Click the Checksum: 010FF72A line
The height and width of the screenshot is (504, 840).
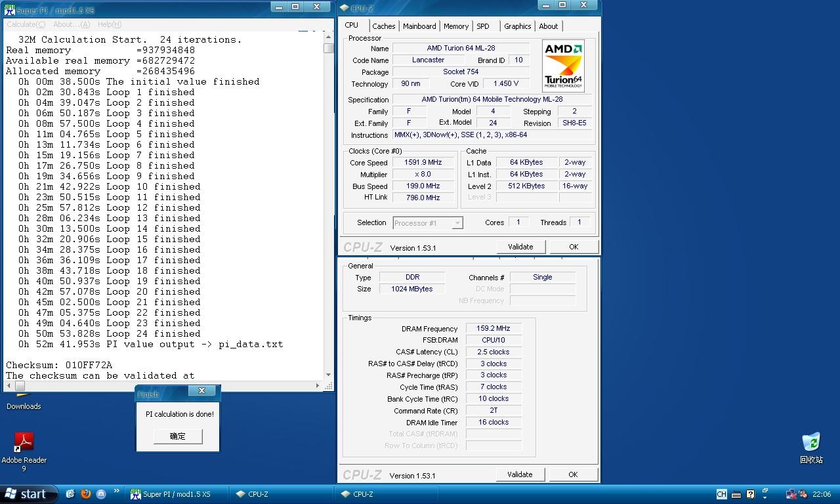pos(59,365)
